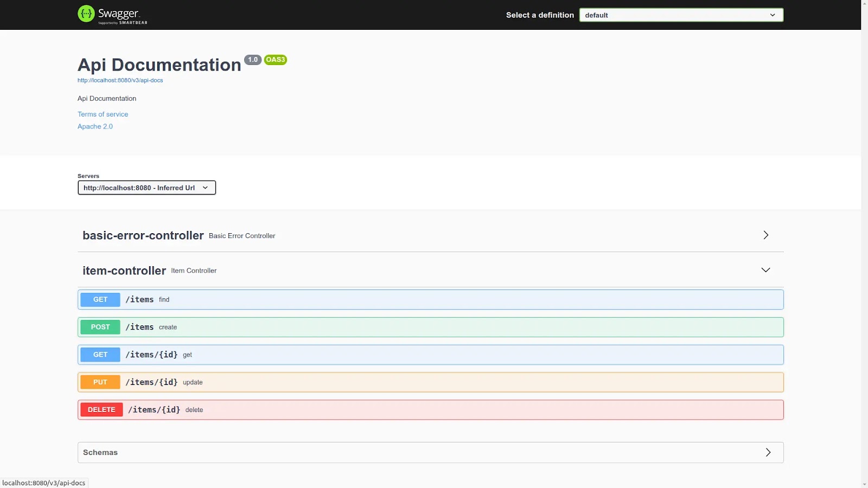The height and width of the screenshot is (488, 868).
Task: Click the item-controller heading
Action: pyautogui.click(x=124, y=271)
